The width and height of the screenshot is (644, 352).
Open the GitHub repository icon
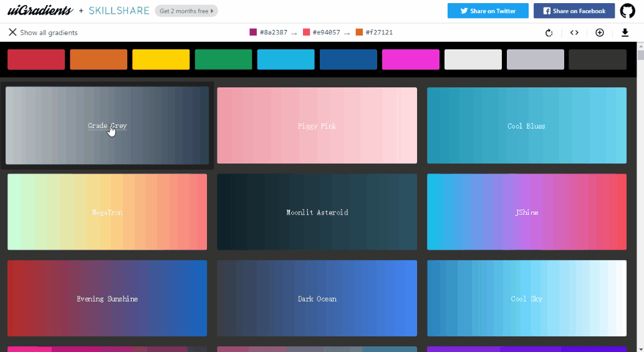pos(627,11)
